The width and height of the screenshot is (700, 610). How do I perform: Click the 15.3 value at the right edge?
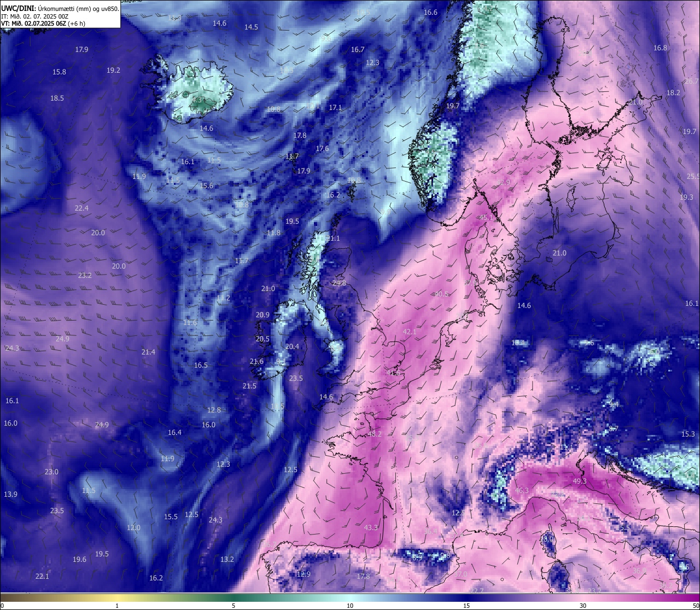[688, 434]
